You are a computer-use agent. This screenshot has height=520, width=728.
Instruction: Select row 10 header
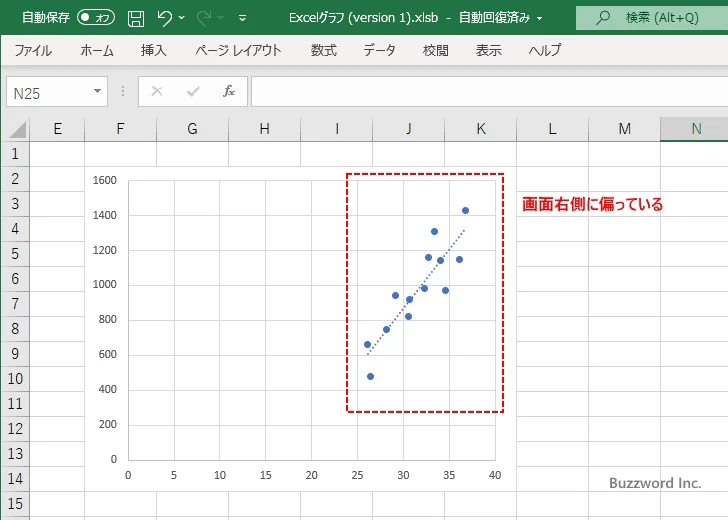14,380
